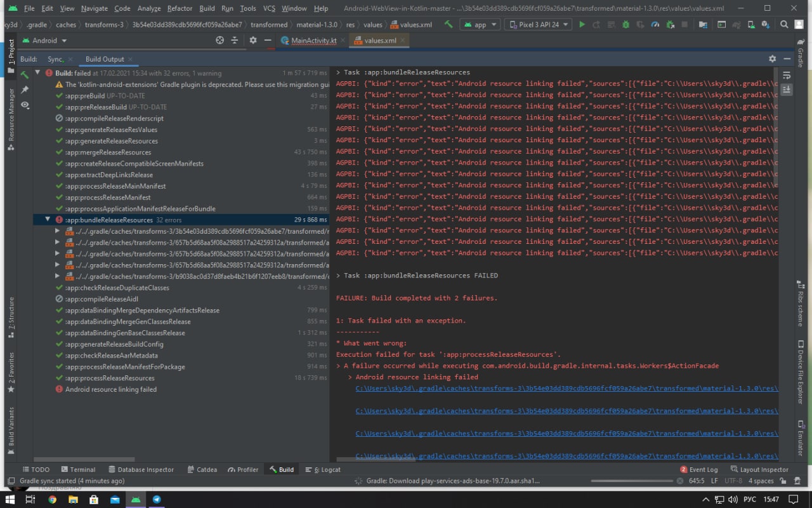Click the 4 spaces indent status entry
812x508 pixels.
(761, 481)
